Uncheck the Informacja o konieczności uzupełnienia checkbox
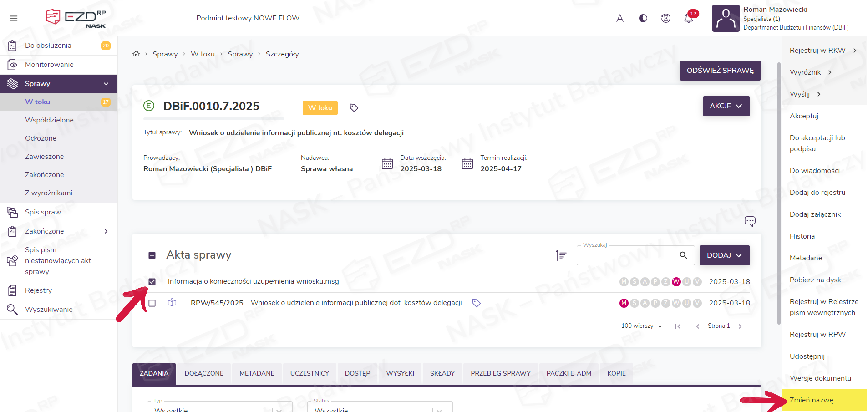Image resolution: width=868 pixels, height=412 pixels. click(x=152, y=282)
